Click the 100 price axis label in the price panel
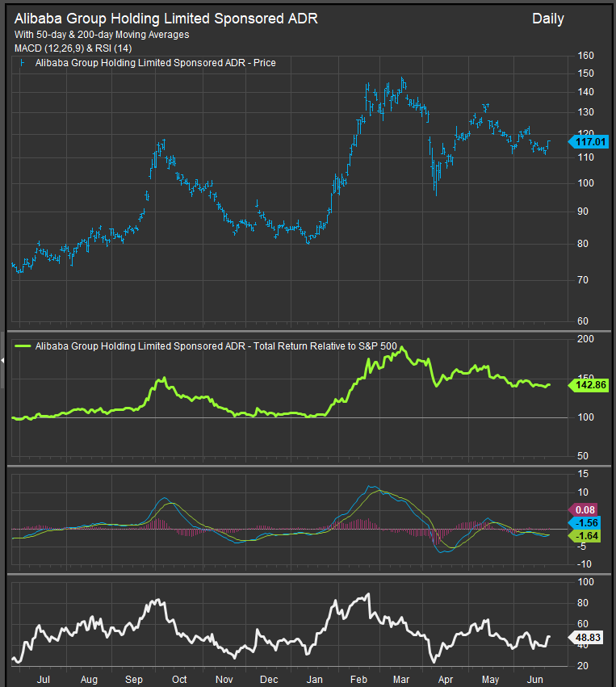Viewport: 616px width, 687px height. click(586, 183)
